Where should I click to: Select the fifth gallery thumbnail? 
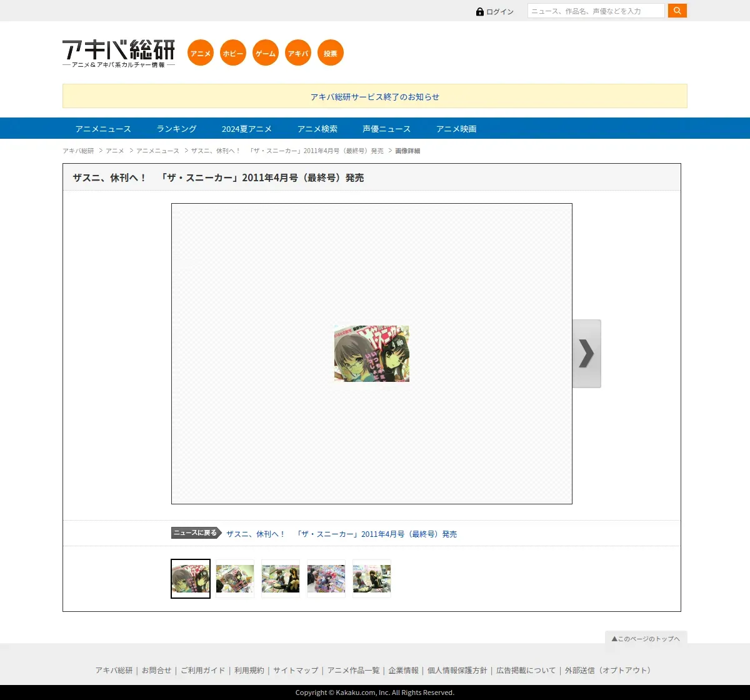372,579
